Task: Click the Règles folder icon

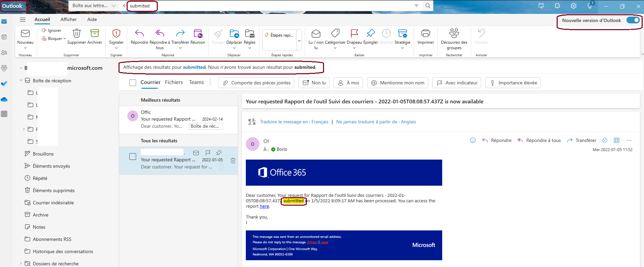Action: click(x=250, y=33)
